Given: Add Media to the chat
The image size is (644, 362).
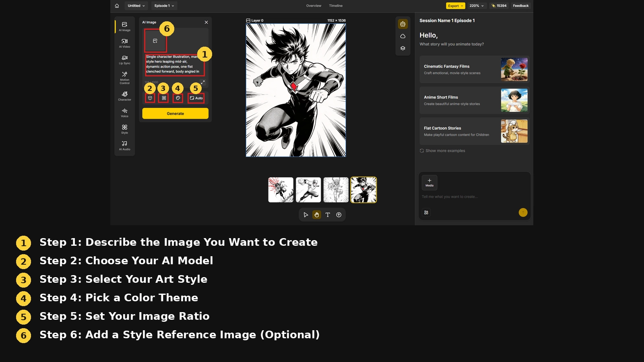Looking at the screenshot, I should point(429,183).
